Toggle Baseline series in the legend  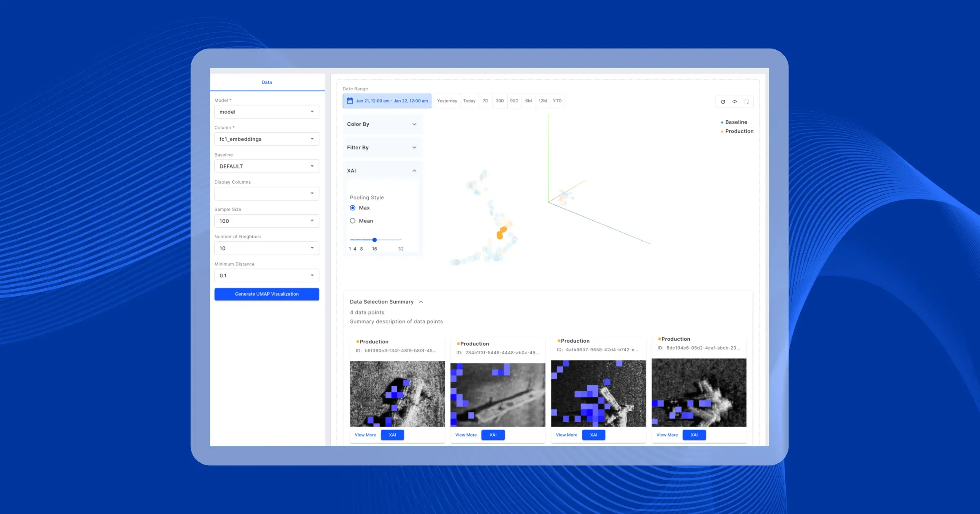pyautogui.click(x=734, y=122)
